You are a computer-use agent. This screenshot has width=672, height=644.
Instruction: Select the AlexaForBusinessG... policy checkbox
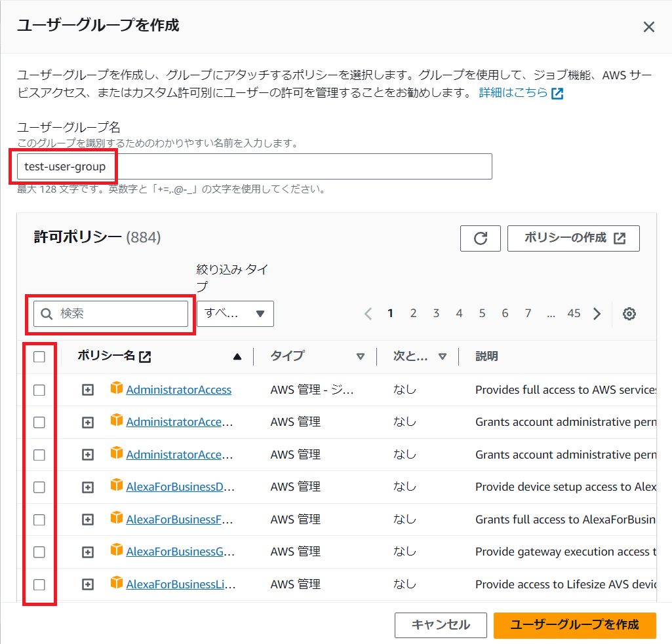(39, 552)
